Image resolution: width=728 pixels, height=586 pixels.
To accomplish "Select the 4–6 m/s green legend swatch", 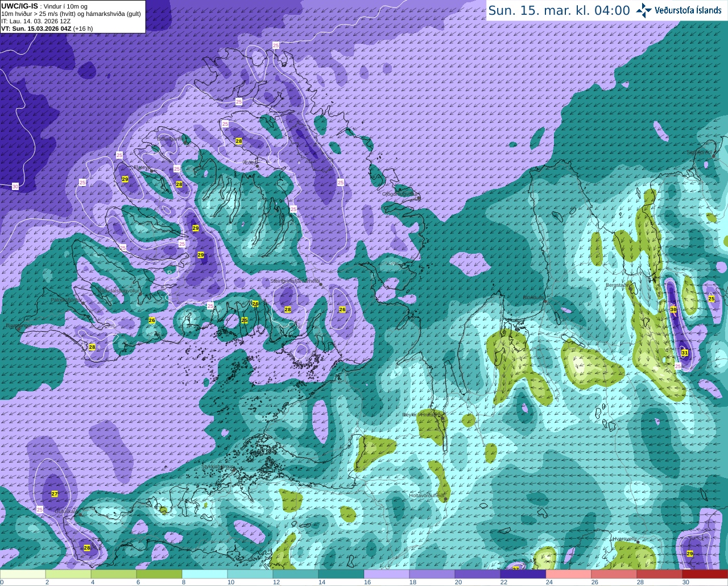I will click(x=114, y=573).
